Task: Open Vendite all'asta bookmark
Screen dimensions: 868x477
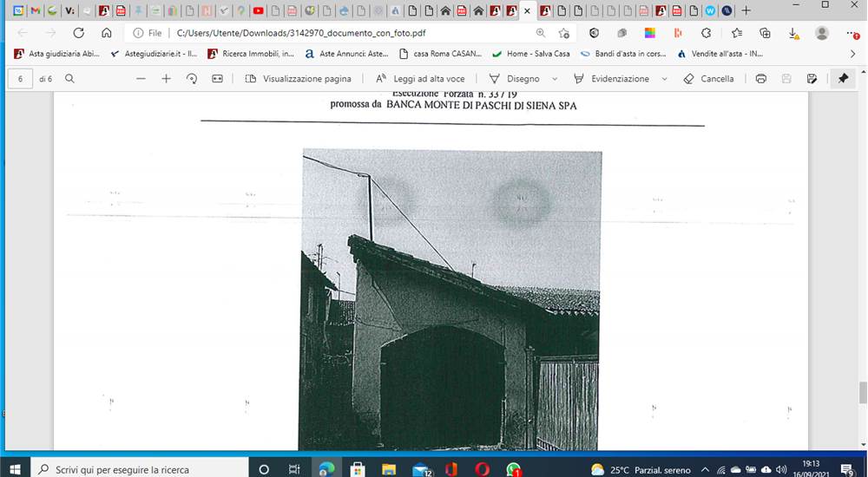Action: 720,54
